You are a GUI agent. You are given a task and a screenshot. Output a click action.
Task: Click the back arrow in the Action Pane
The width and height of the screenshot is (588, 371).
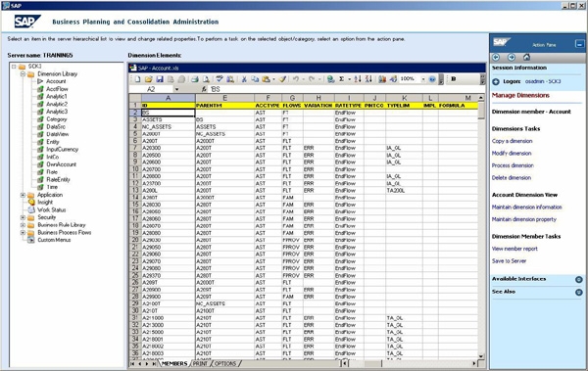click(496, 57)
